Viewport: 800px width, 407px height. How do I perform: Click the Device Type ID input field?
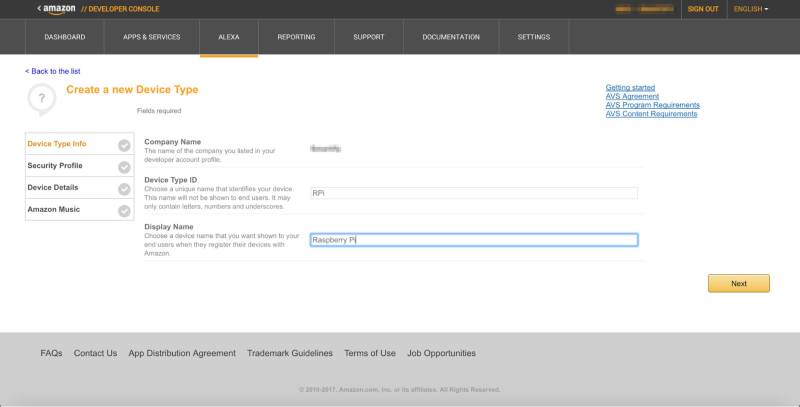click(474, 193)
